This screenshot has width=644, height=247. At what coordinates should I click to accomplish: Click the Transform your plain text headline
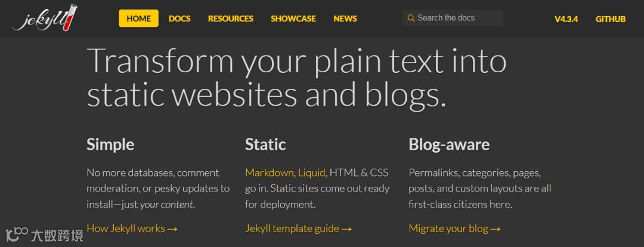pos(296,78)
